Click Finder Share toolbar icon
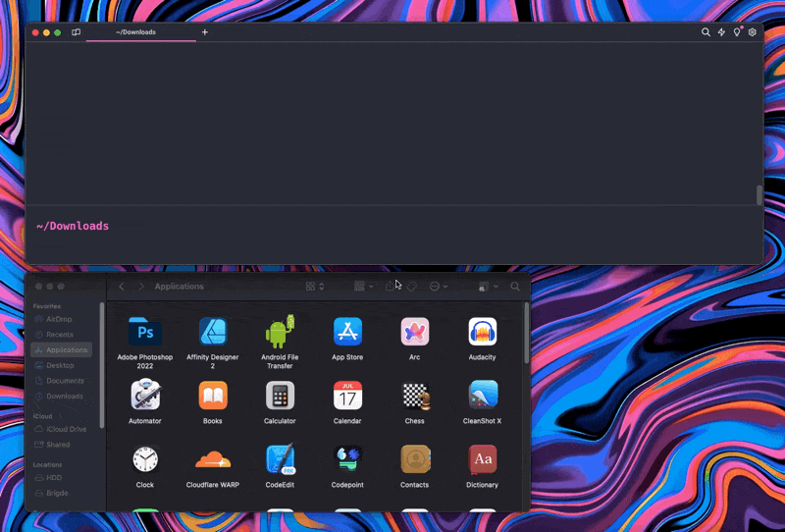Viewport: 785px width, 532px height. pos(390,286)
